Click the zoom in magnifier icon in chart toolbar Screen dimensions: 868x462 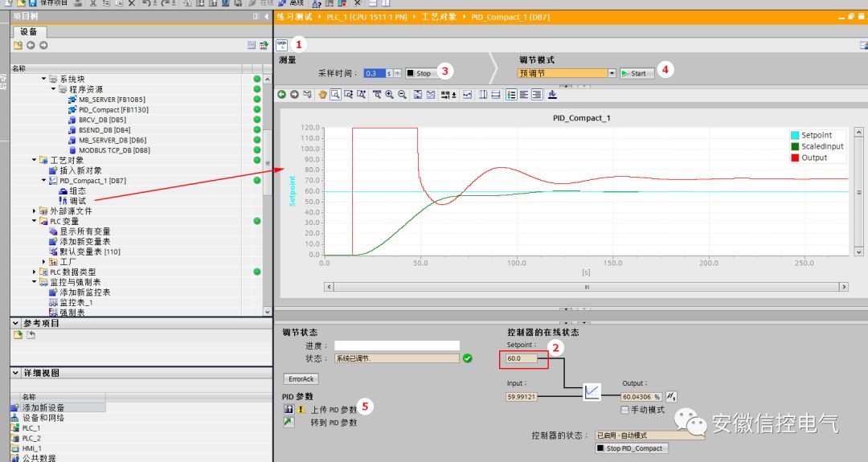coord(389,95)
